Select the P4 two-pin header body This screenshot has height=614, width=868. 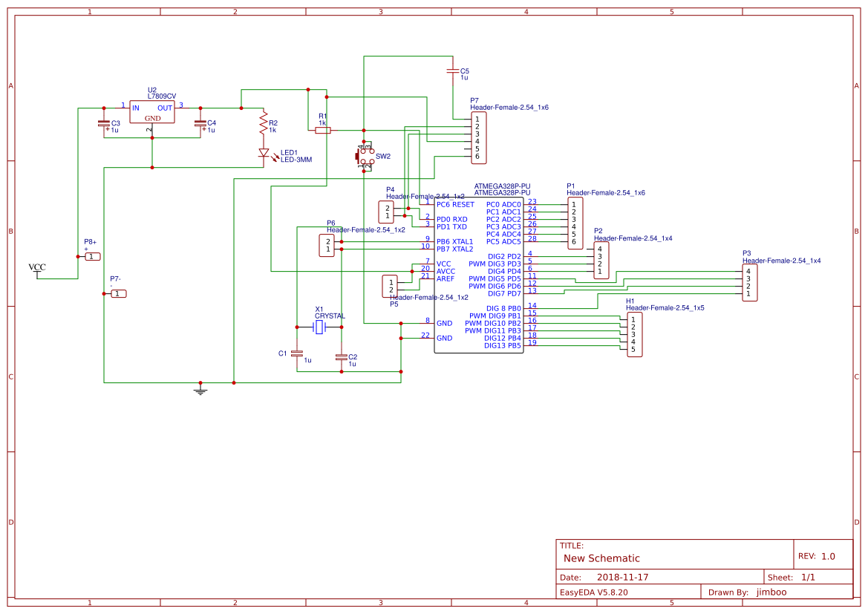pyautogui.click(x=386, y=212)
